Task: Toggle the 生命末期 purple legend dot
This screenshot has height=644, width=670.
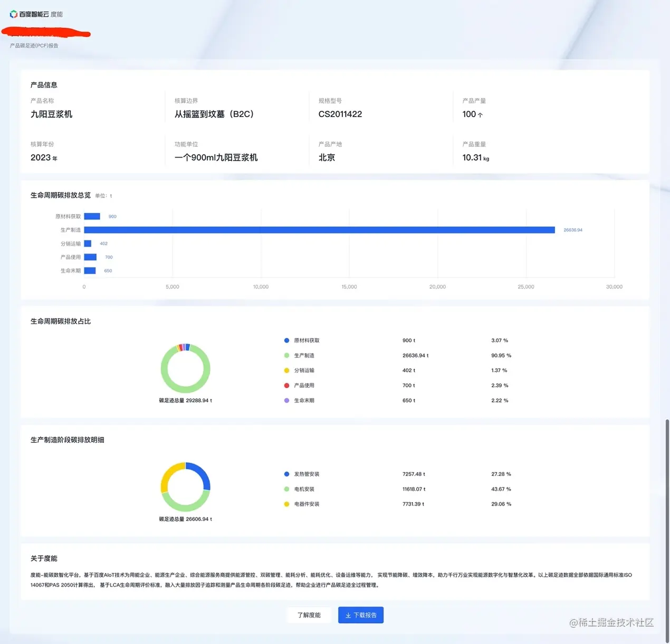Action: tap(286, 400)
